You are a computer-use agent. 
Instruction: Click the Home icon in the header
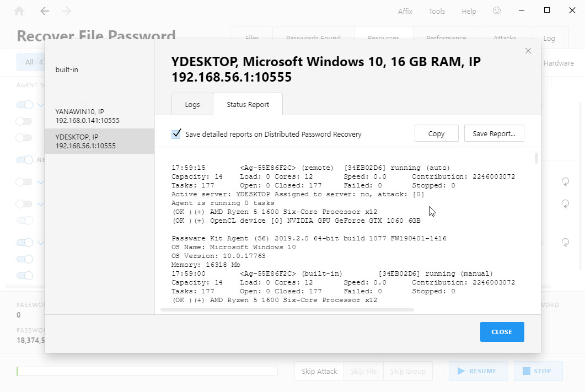19,11
